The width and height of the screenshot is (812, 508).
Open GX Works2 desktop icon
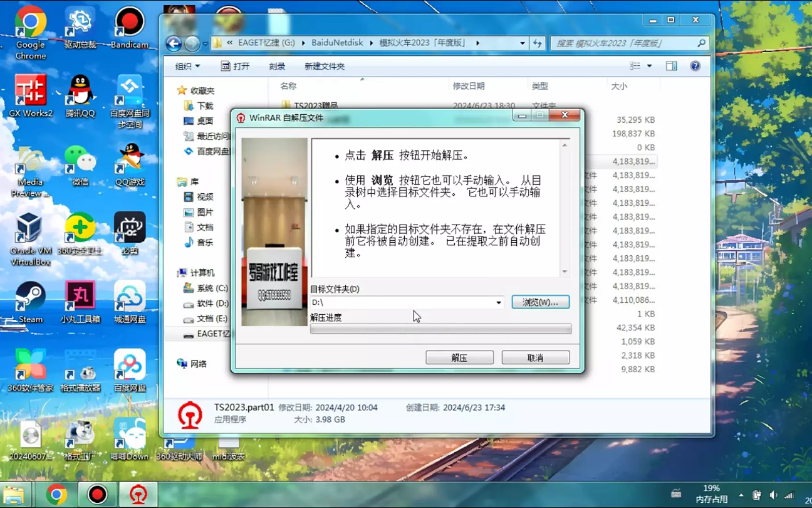click(31, 96)
